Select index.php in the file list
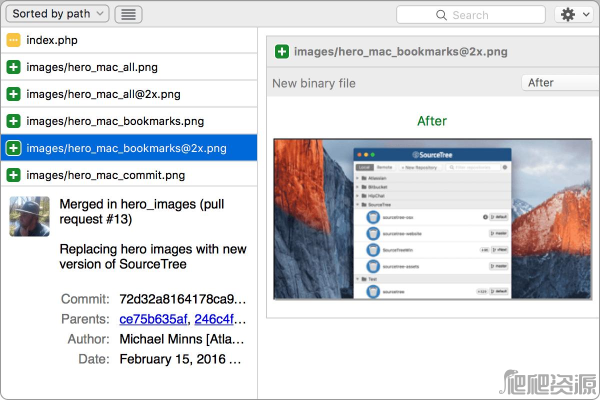The height and width of the screenshot is (400, 600). click(x=129, y=40)
